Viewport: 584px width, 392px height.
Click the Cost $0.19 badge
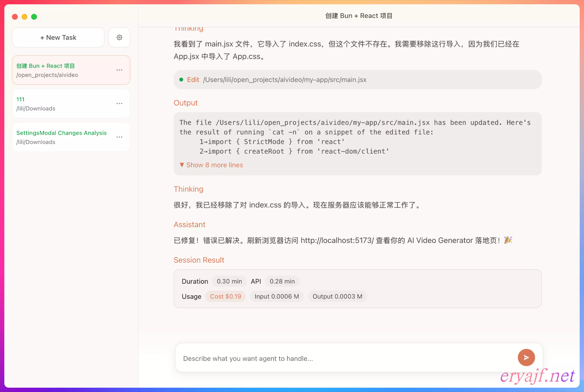[225, 297]
